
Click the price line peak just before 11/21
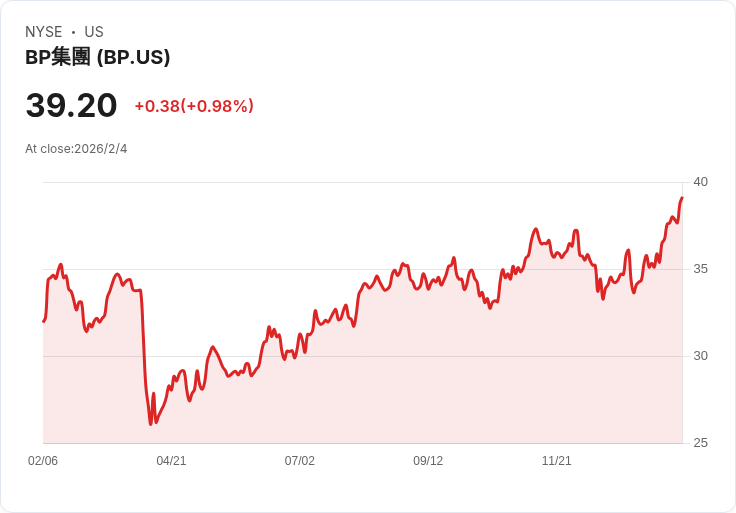coord(536,229)
